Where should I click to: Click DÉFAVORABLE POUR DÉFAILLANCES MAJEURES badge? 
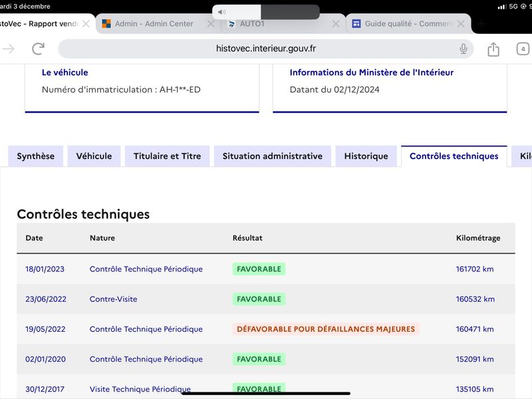[326, 329]
